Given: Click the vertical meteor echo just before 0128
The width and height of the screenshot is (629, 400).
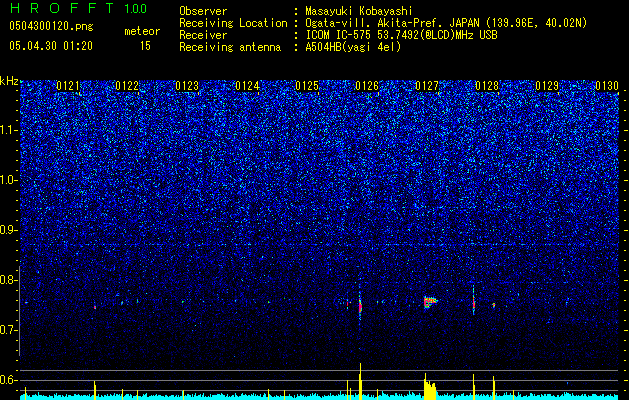Looking at the screenshot, I should [474, 302].
